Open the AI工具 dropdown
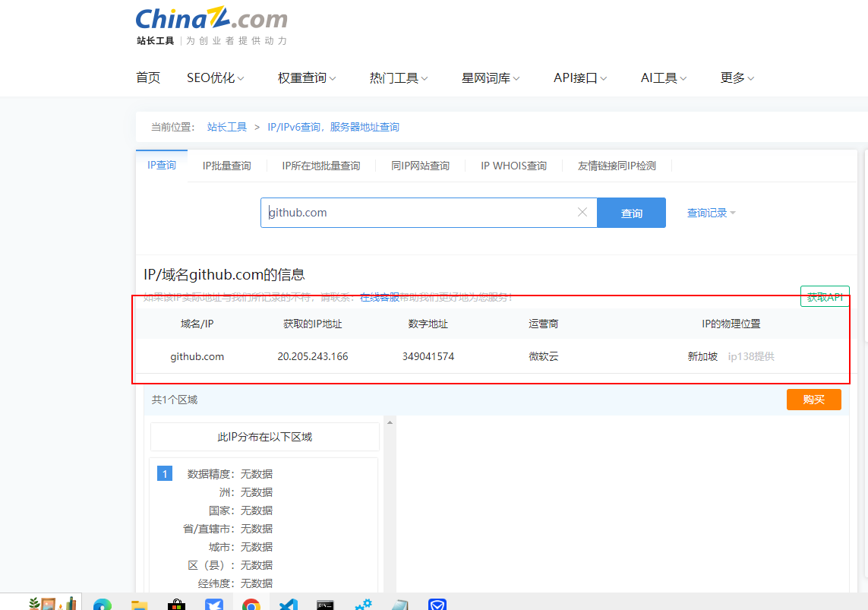Screen dimensions: 868x610 point(662,77)
